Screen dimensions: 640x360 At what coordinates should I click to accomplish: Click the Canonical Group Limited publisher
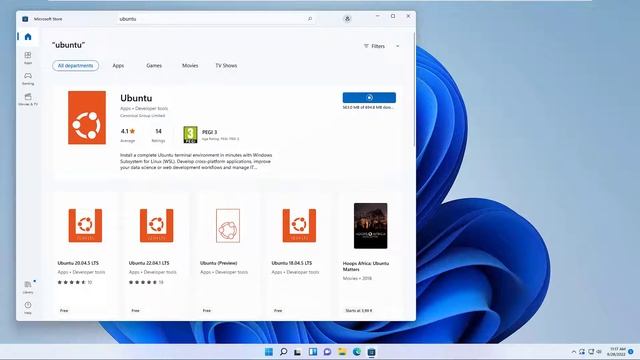coord(142,116)
